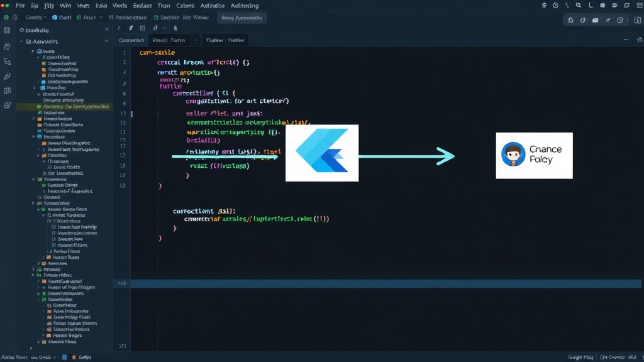Click the cam-secile line in the editor
This screenshot has height=362, width=644.
click(x=157, y=53)
